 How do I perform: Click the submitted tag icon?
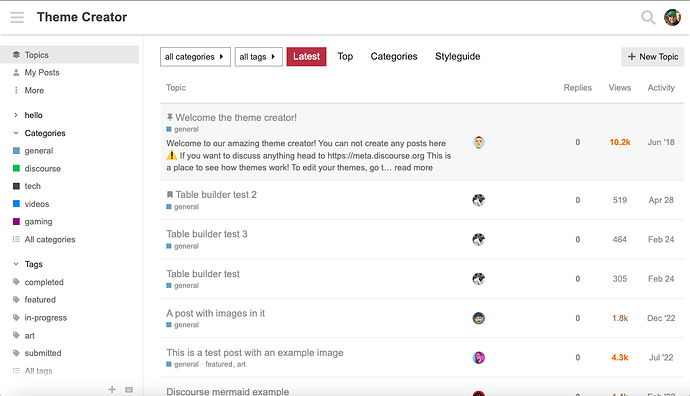tap(16, 353)
